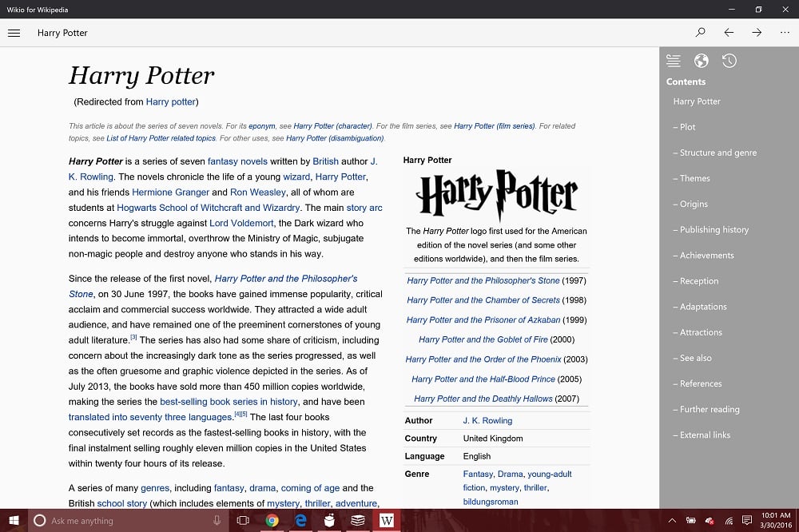Jump to Plot section in Contents

[684, 127]
